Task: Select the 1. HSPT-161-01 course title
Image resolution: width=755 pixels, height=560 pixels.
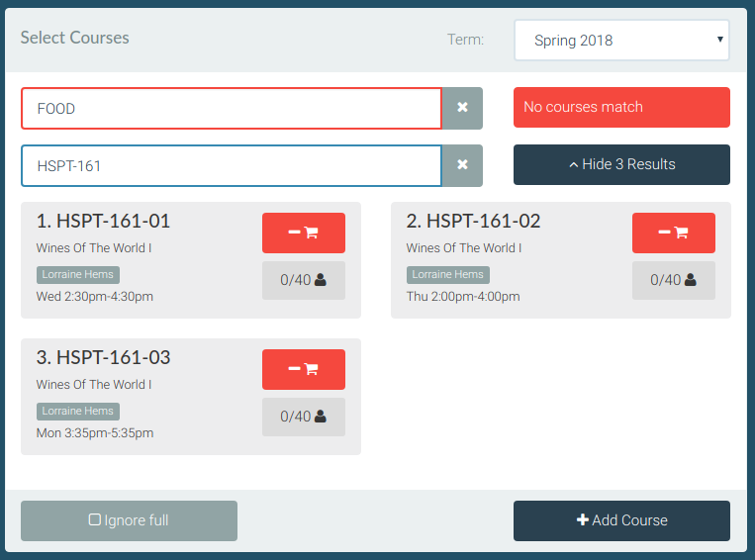Action: pyautogui.click(x=103, y=221)
